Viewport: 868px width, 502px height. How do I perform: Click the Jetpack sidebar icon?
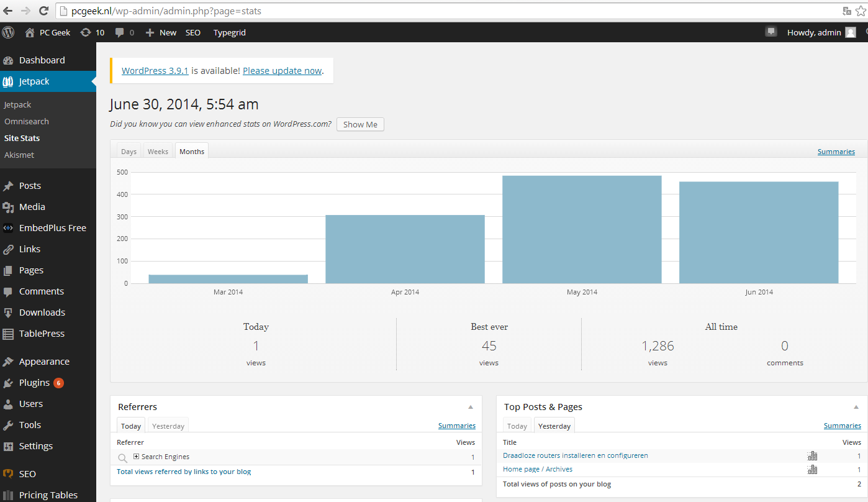8,81
